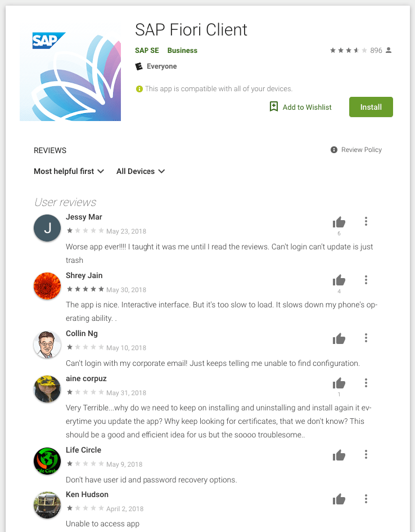Add SAP Fiori Client to Wishlist

tap(300, 107)
